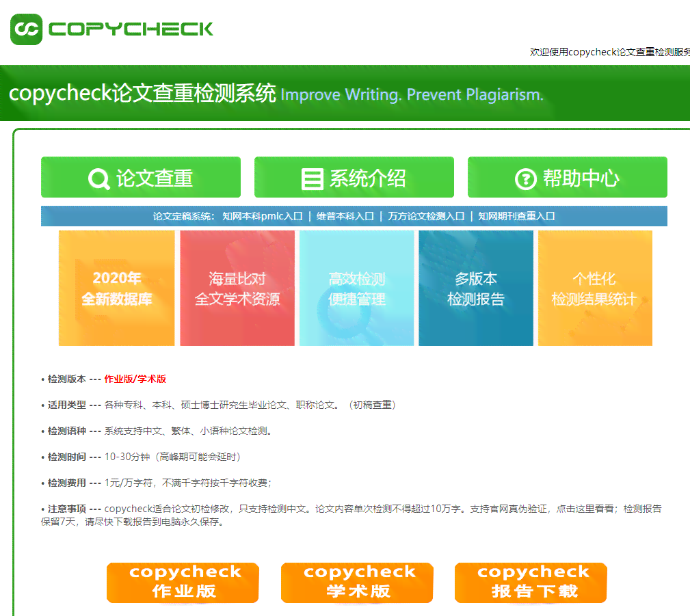Click the Improve Writing. Prevent Plagiarism. slogan

coord(412,94)
